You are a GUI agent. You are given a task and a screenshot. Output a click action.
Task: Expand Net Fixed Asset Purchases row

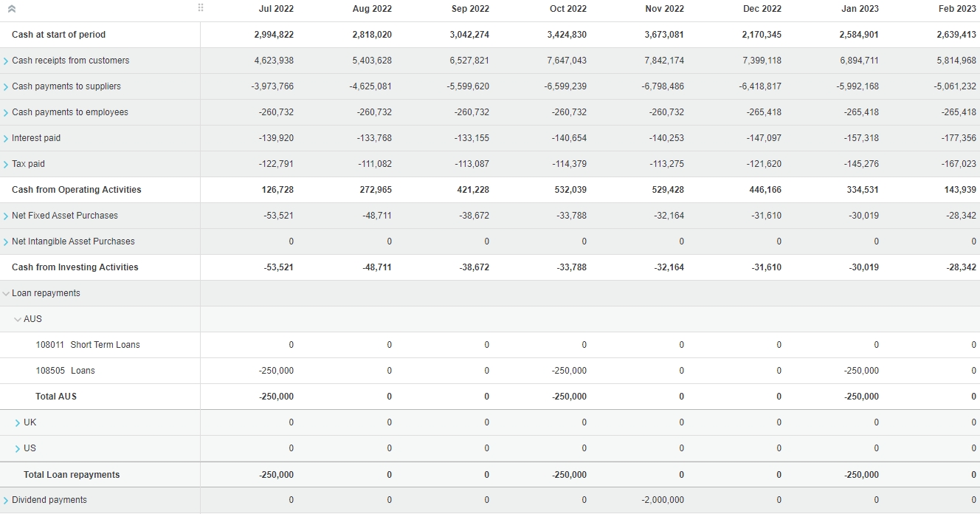[x=6, y=216]
